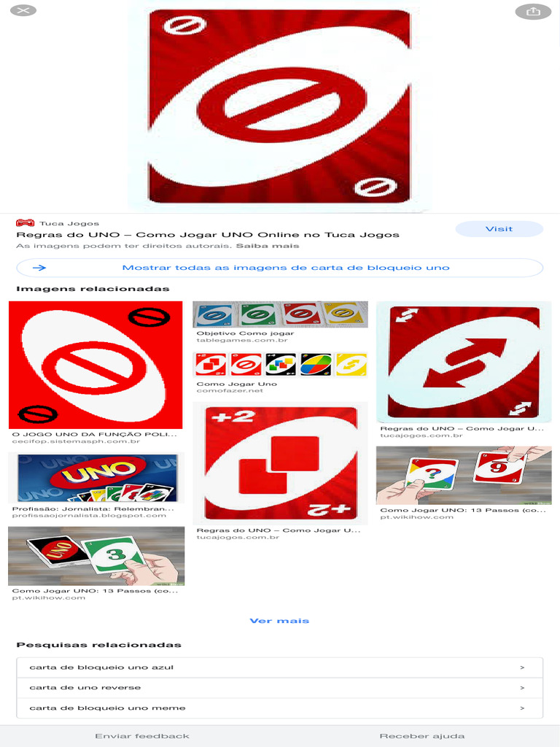
Task: Select the red reverse card thumbnail
Action: [x=464, y=362]
